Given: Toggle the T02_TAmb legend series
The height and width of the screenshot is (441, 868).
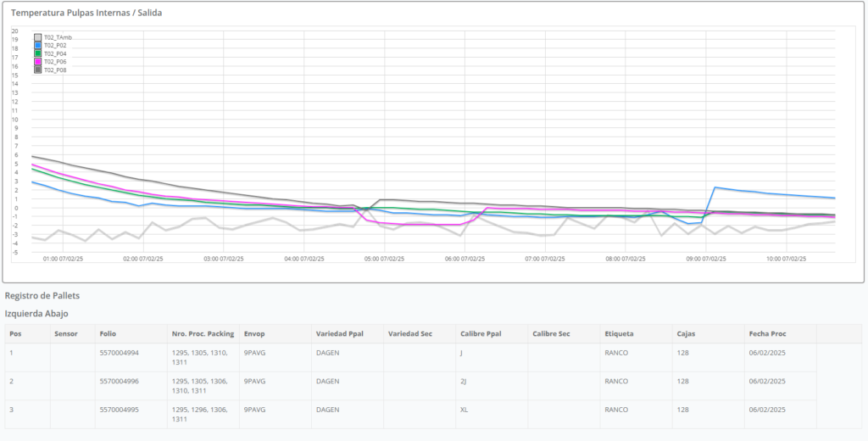Looking at the screenshot, I should point(58,37).
